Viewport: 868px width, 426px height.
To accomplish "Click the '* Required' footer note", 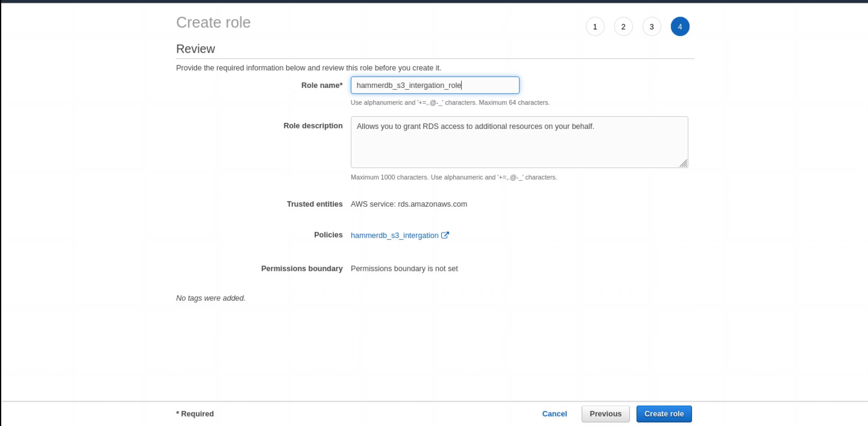I will (195, 414).
